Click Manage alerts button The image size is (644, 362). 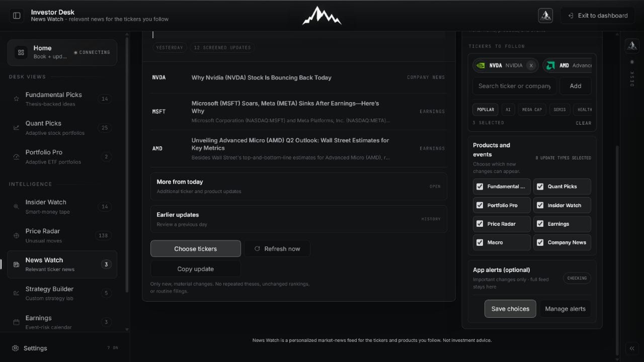pos(565,309)
